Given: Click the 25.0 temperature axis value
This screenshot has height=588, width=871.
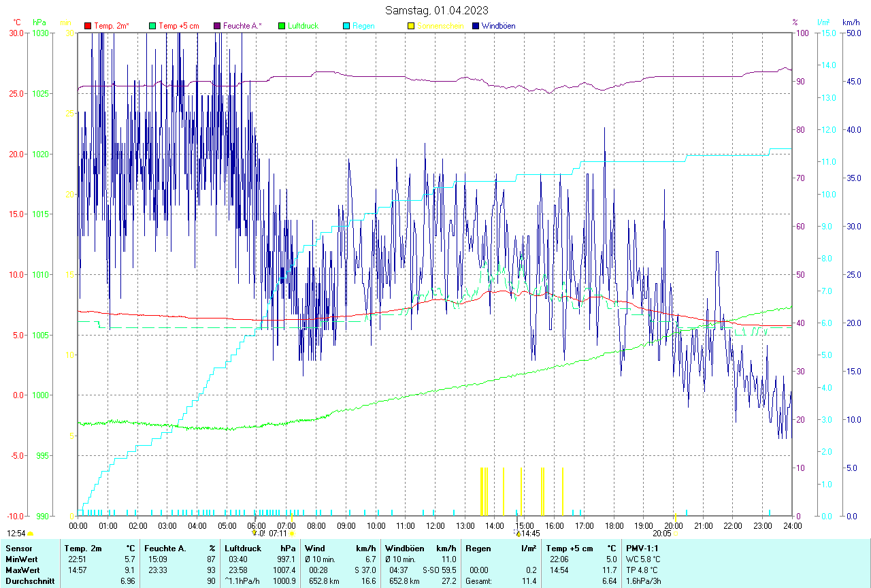Looking at the screenshot, I should click(x=16, y=93).
